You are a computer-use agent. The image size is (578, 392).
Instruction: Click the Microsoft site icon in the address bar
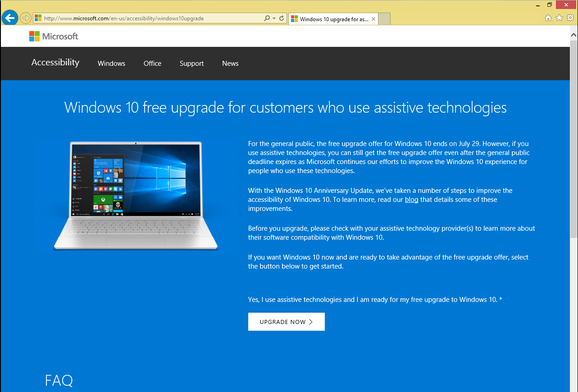click(37, 18)
